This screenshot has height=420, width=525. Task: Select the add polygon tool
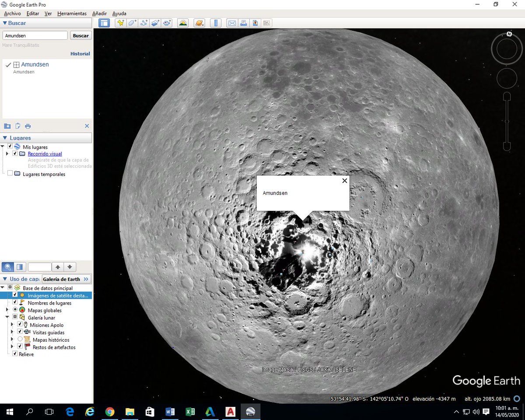[132, 23]
